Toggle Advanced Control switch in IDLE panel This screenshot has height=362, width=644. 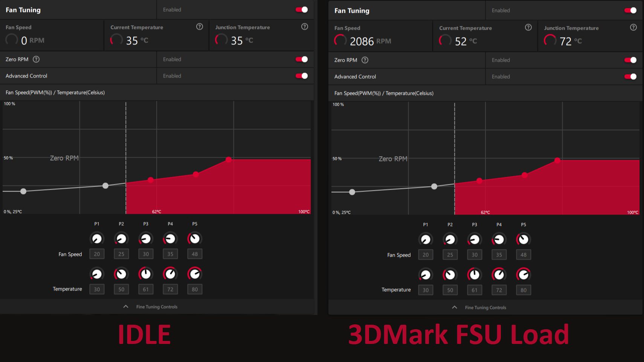pyautogui.click(x=302, y=76)
